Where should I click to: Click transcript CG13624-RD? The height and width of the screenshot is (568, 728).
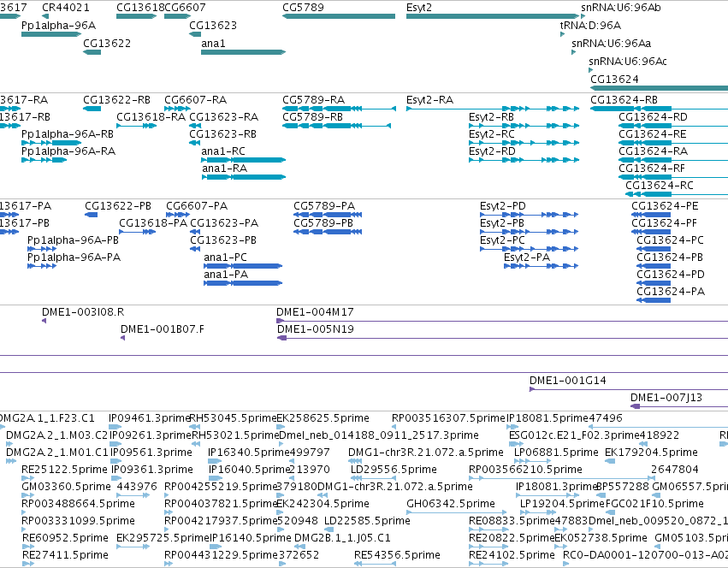click(x=653, y=117)
